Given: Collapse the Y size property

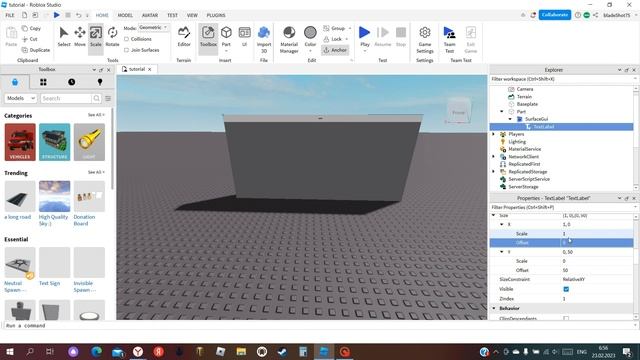Looking at the screenshot, I should 502,252.
